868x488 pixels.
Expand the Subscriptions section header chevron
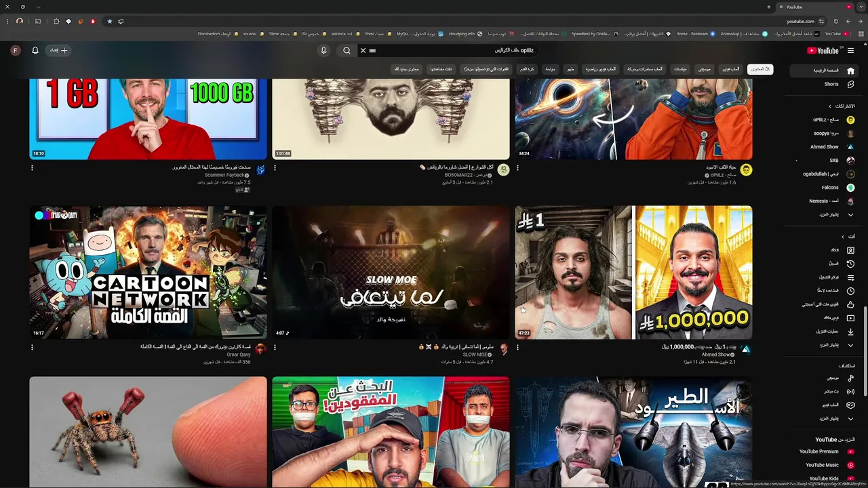pos(829,106)
